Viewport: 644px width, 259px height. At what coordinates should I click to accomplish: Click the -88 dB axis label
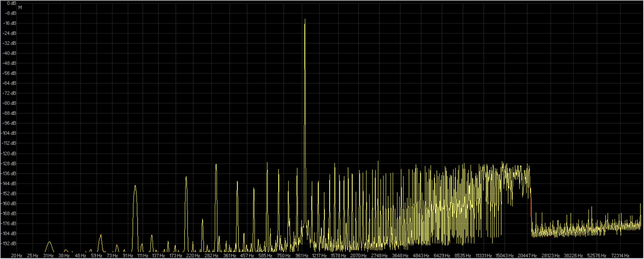coord(10,113)
